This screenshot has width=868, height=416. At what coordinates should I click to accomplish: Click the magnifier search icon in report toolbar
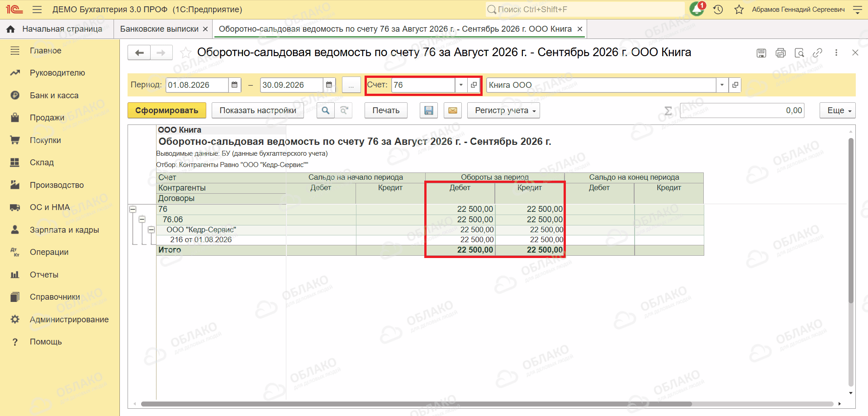(326, 110)
